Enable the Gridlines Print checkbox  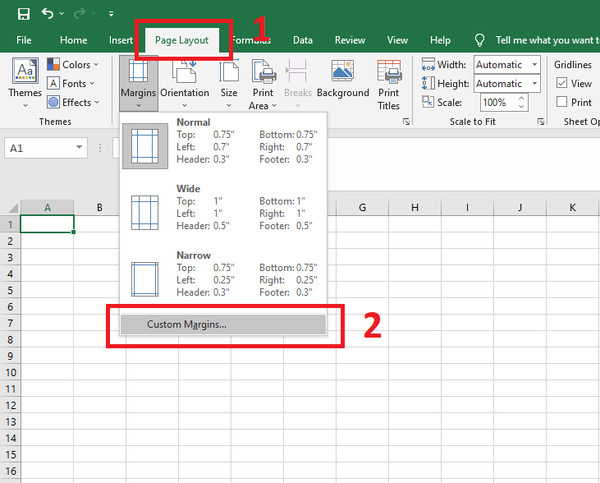point(562,101)
